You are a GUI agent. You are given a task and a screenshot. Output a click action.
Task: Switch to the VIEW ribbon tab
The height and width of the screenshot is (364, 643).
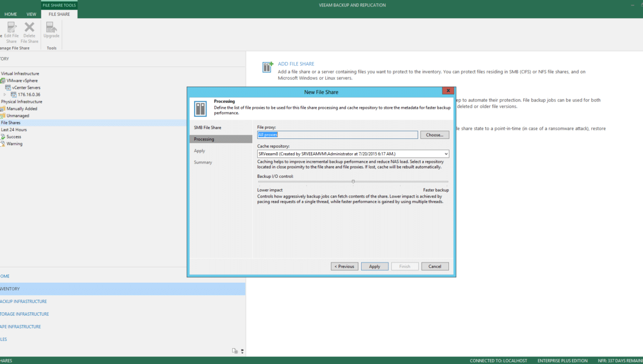31,14
